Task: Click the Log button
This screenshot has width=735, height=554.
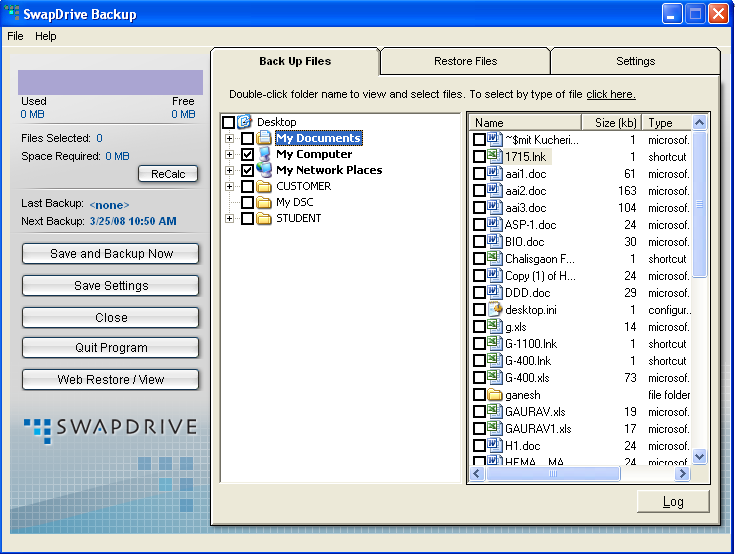Action: (x=673, y=502)
